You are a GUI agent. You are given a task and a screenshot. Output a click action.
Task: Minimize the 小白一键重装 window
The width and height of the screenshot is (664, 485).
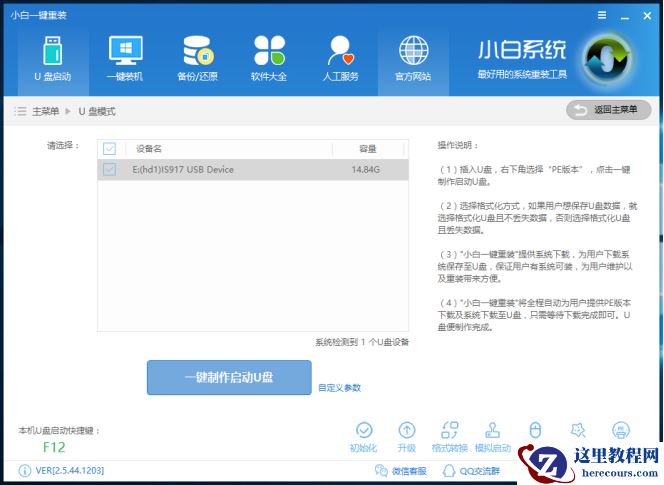[625, 17]
